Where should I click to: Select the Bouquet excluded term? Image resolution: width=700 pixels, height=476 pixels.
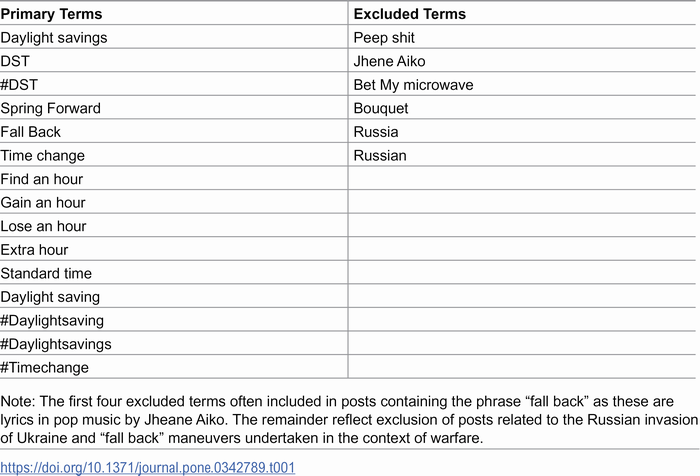(381, 109)
